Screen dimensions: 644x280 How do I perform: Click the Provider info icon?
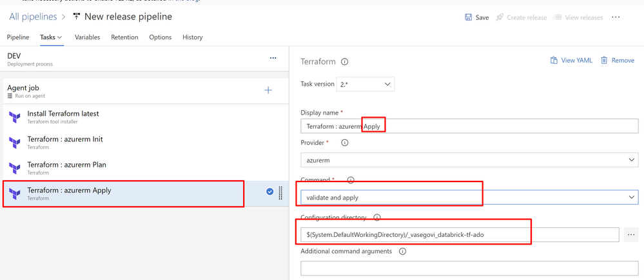pos(345,143)
